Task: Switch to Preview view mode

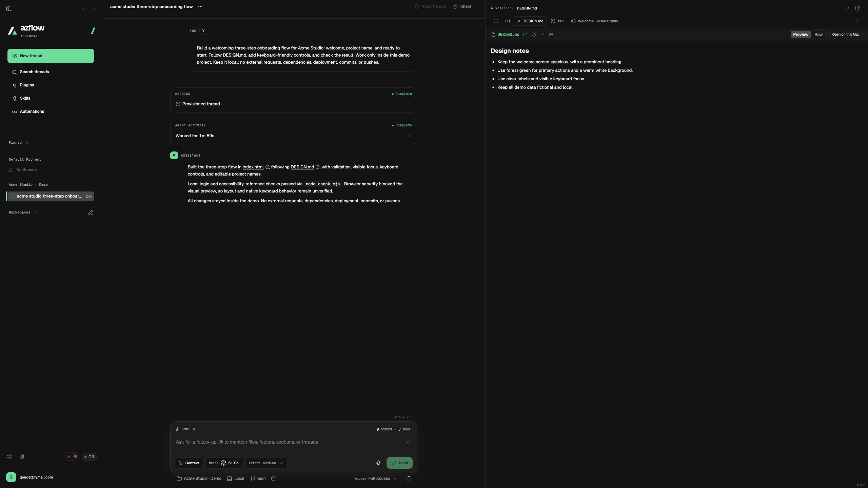Action: [x=801, y=35]
